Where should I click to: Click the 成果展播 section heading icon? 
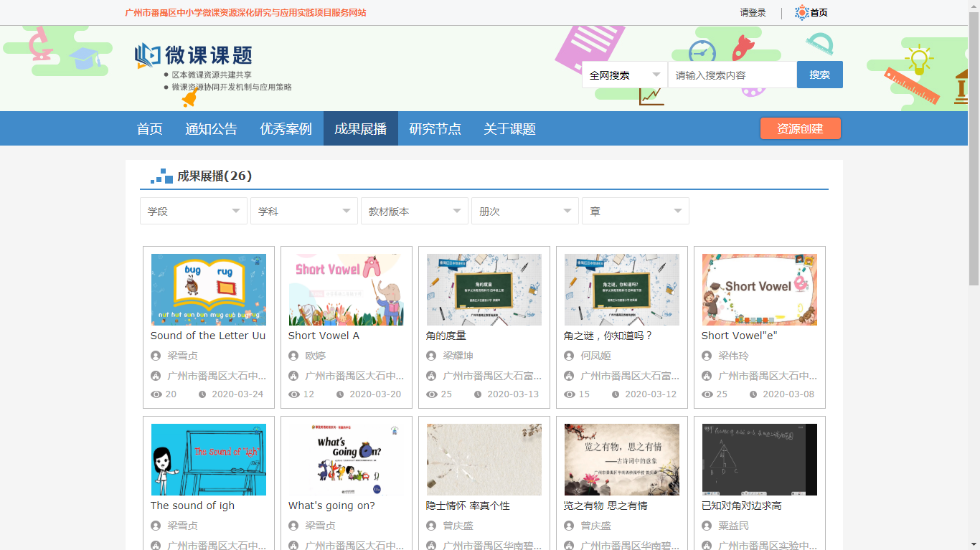161,176
